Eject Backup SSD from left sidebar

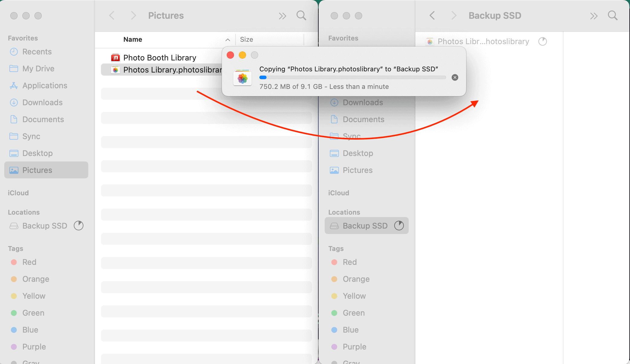point(79,226)
